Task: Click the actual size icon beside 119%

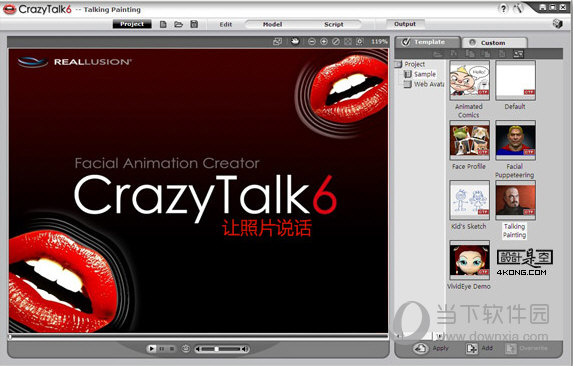Action: 360,42
